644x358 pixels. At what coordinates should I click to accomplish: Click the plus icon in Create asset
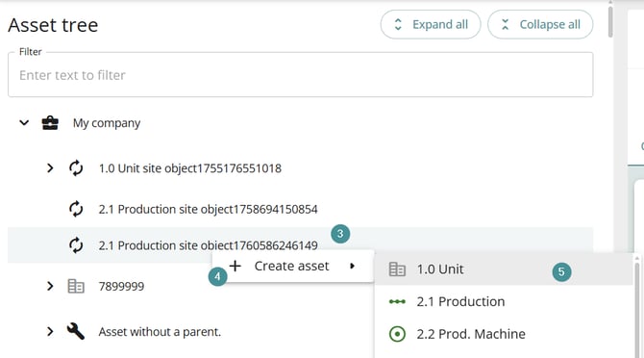tap(235, 266)
